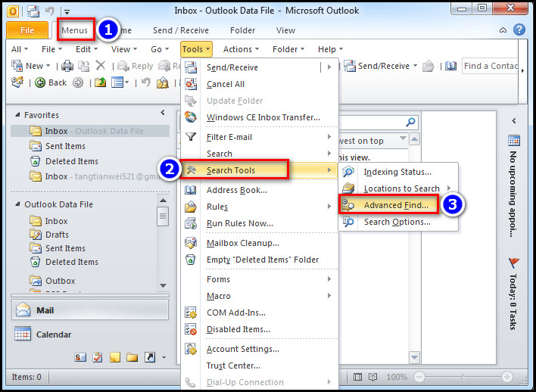Click the Print icon in toolbar
This screenshot has width=536, height=392.
(67, 66)
